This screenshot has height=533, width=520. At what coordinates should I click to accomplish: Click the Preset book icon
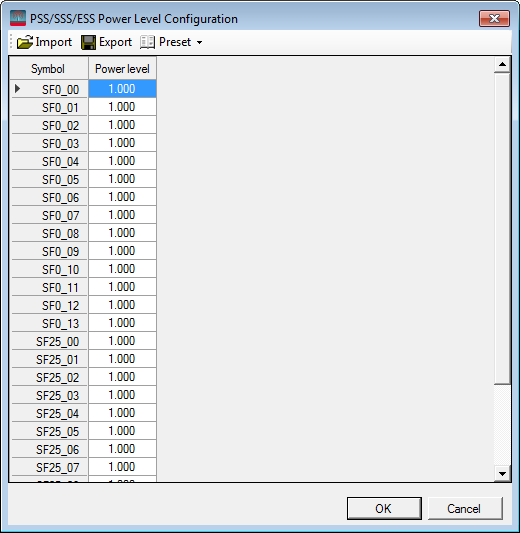point(148,42)
